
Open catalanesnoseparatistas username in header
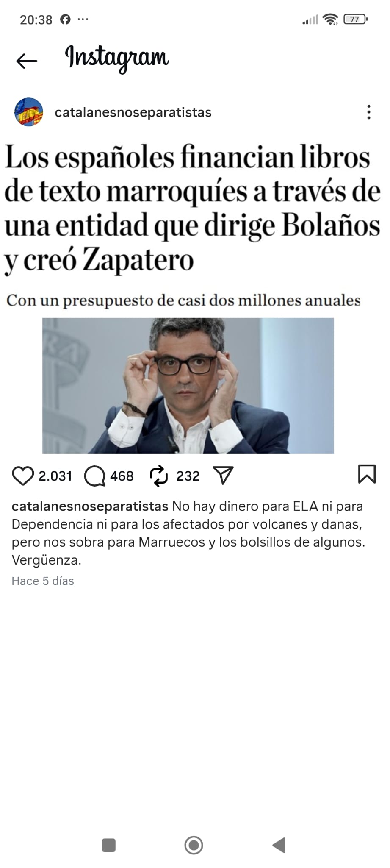(133, 112)
